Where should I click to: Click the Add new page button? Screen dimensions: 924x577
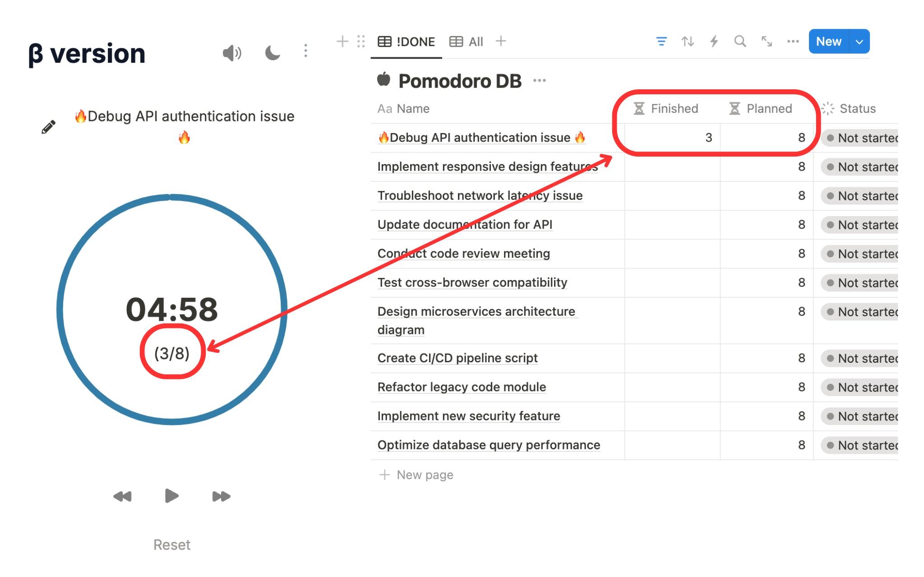click(x=416, y=475)
